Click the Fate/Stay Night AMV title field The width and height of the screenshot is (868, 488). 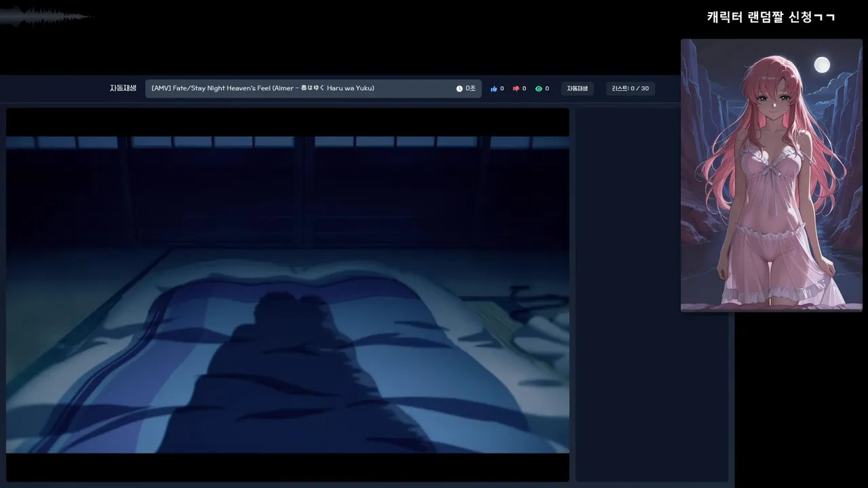pyautogui.click(x=313, y=89)
